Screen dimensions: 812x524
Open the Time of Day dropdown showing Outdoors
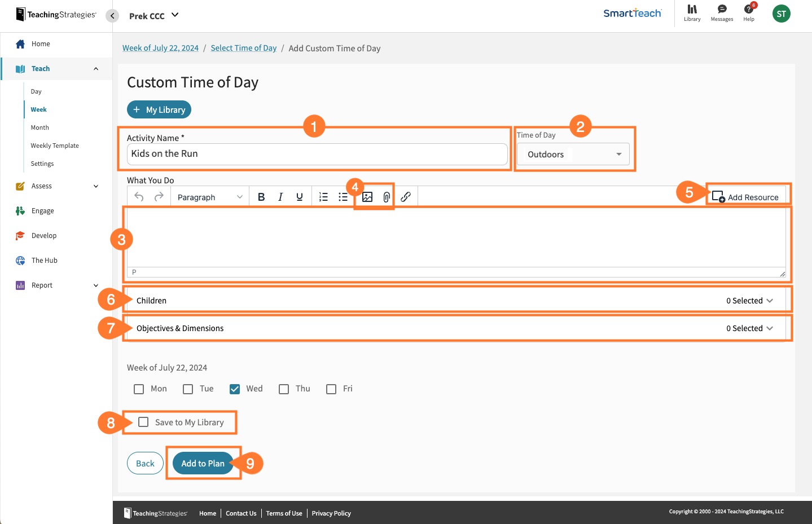[573, 153]
